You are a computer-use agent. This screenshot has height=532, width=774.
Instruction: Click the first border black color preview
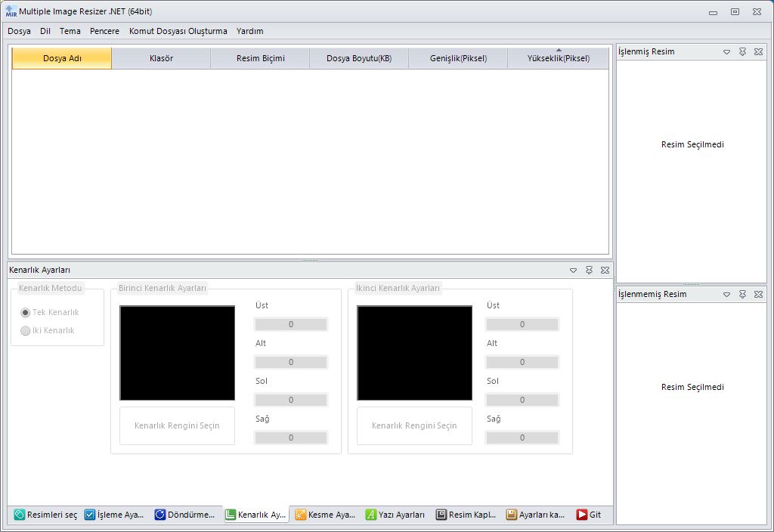(x=177, y=353)
